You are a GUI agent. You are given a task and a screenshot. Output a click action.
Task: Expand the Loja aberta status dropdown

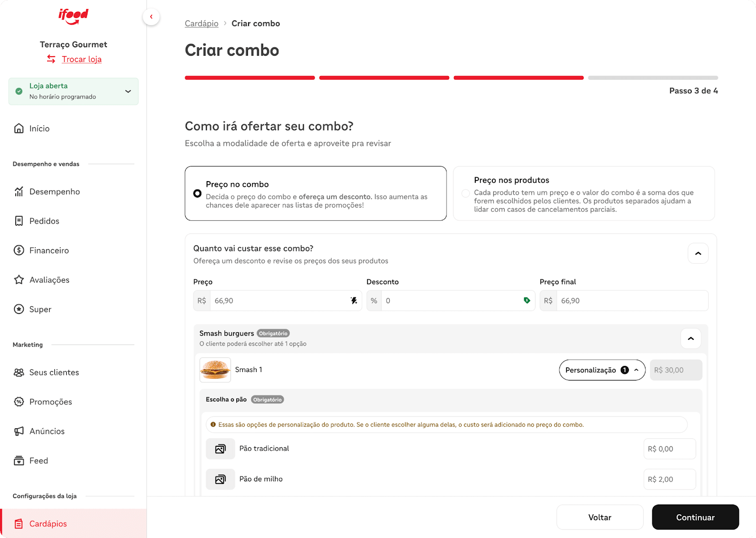pos(128,91)
